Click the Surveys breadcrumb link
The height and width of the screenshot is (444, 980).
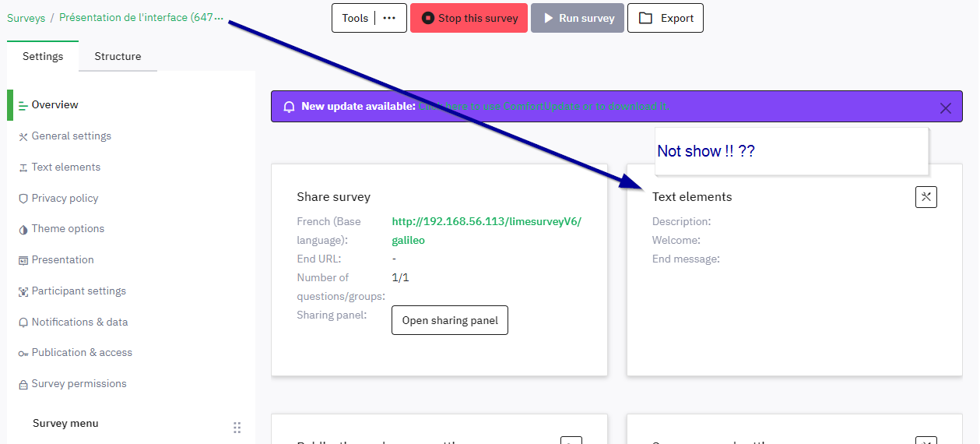click(x=26, y=18)
